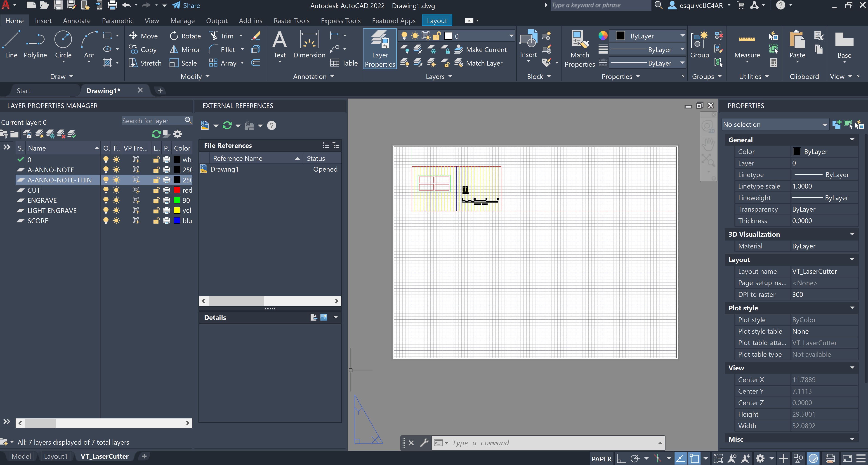
Task: Click the Erase tool icon
Action: (256, 36)
